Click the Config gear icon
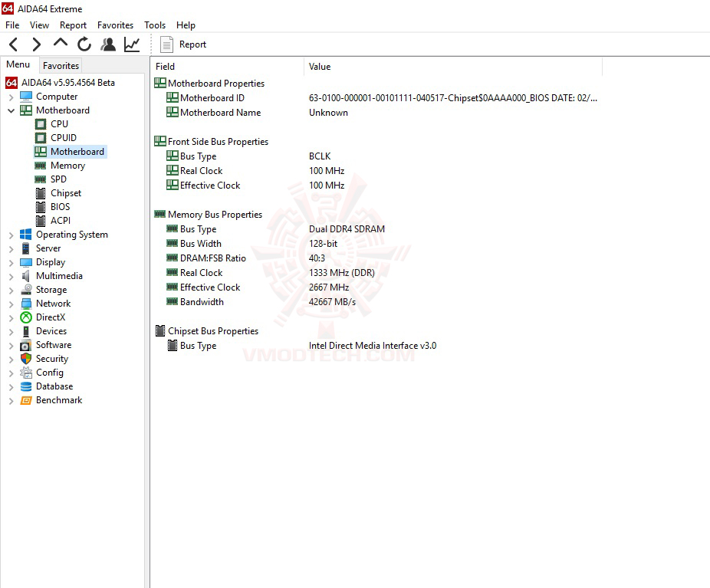This screenshot has height=588, width=710. coord(26,373)
